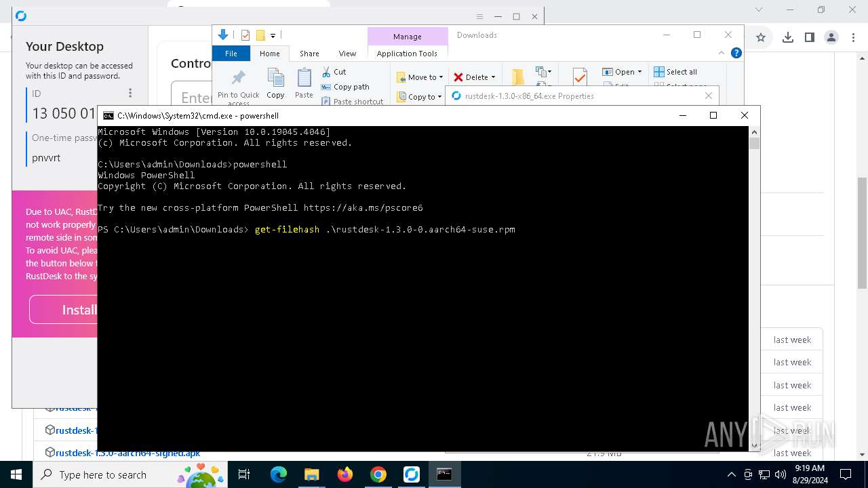Viewport: 868px width, 488px height.
Task: Open the Open dropdown in ribbon
Action: (622, 72)
